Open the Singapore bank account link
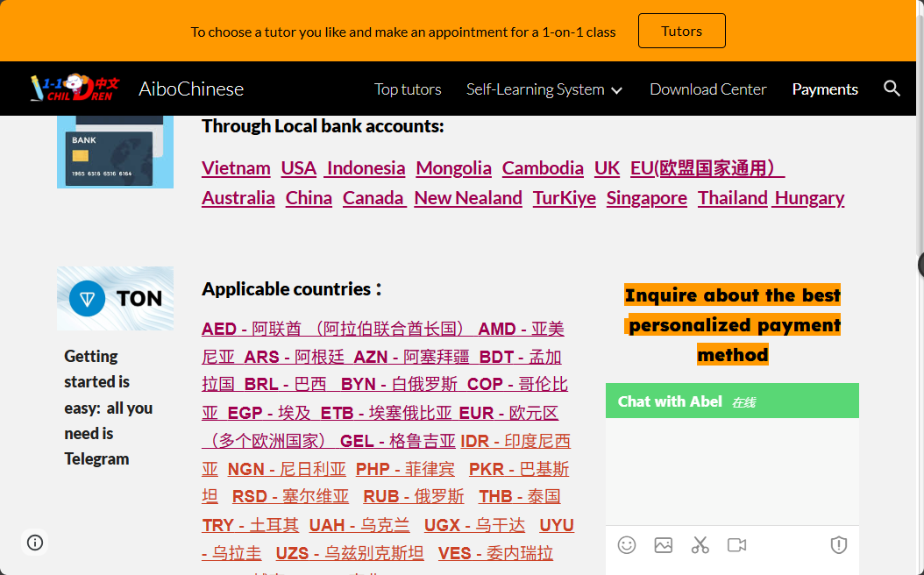924x575 pixels. (646, 198)
